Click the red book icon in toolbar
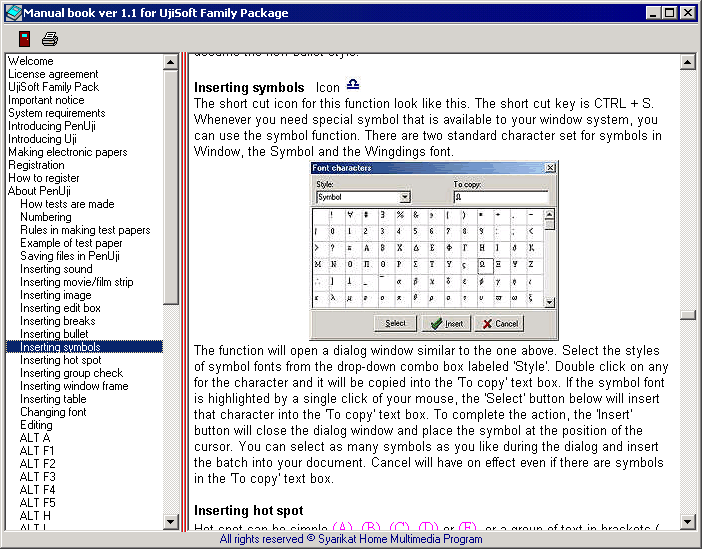The height and width of the screenshot is (549, 702). [x=24, y=39]
